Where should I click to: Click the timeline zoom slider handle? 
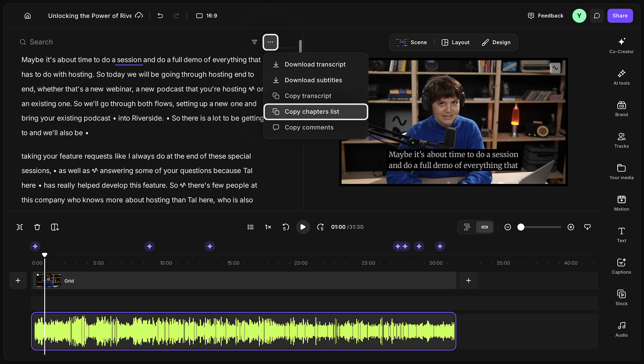coord(521,227)
